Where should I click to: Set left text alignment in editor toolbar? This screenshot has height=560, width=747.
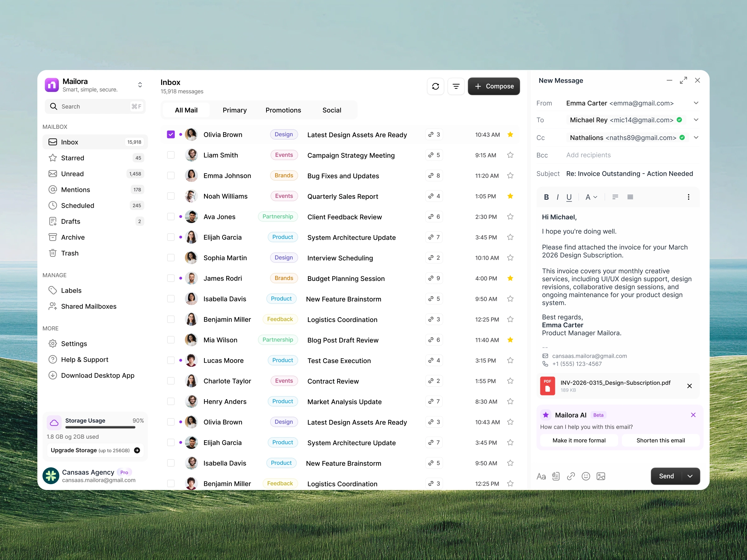tap(615, 197)
